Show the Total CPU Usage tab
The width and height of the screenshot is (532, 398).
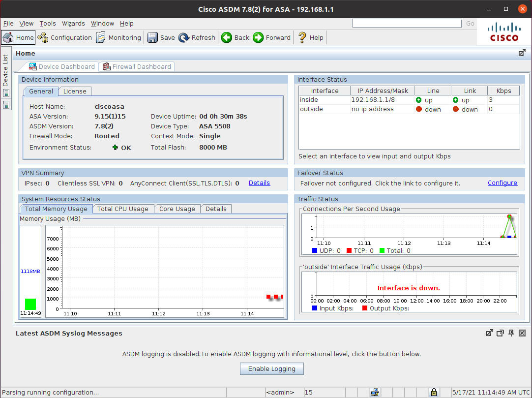point(123,209)
